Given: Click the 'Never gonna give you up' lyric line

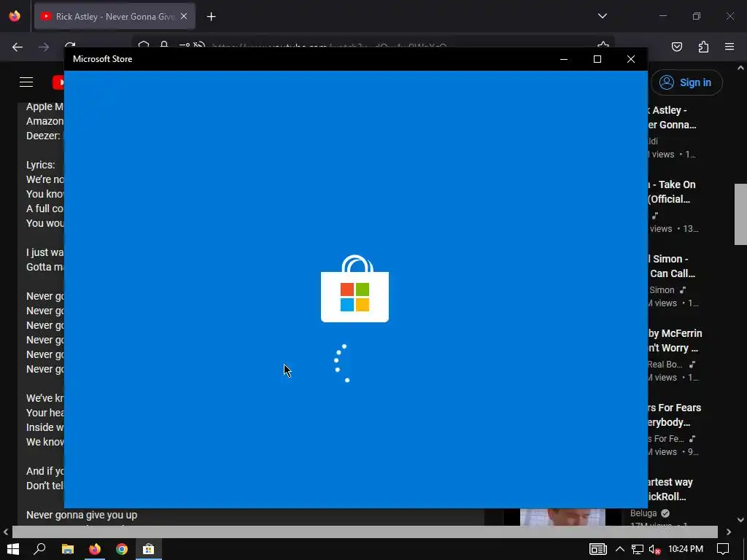Looking at the screenshot, I should [x=82, y=515].
